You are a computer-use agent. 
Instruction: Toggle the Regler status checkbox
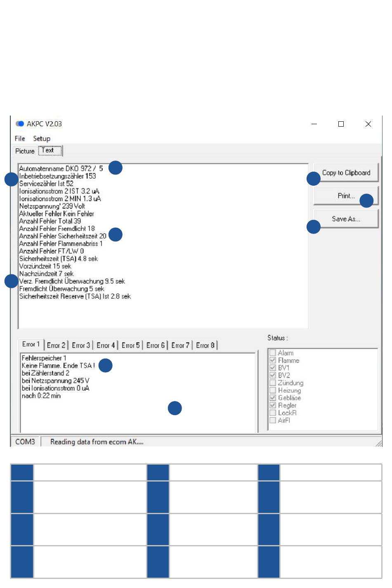click(273, 405)
